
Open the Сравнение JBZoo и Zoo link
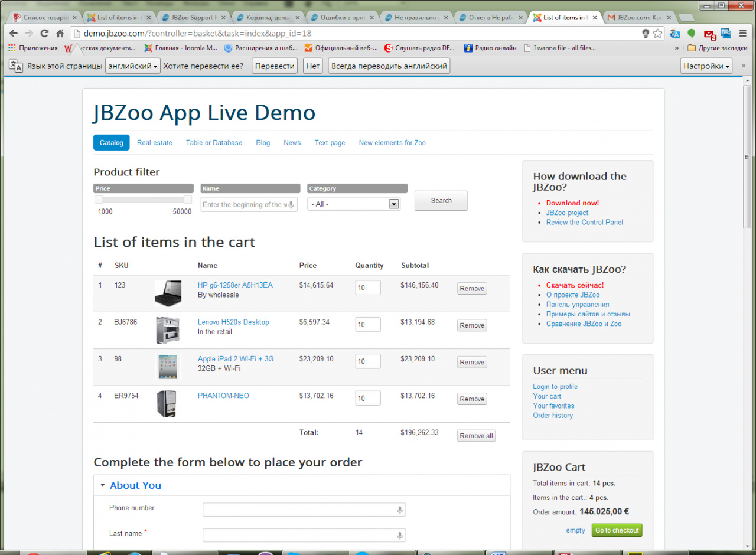584,324
